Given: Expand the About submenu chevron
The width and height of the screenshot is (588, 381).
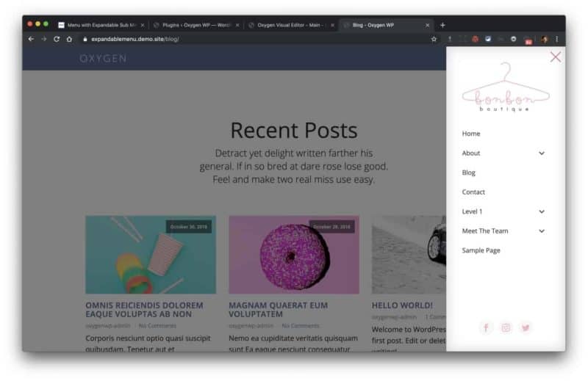Looking at the screenshot, I should coord(542,153).
